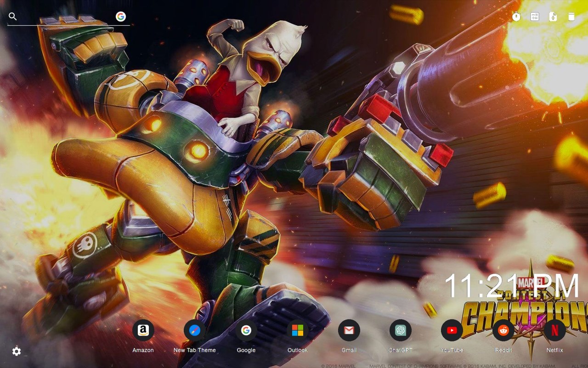Viewport: 588px width, 368px height.
Task: Open the calculator tool
Action: [535, 17]
